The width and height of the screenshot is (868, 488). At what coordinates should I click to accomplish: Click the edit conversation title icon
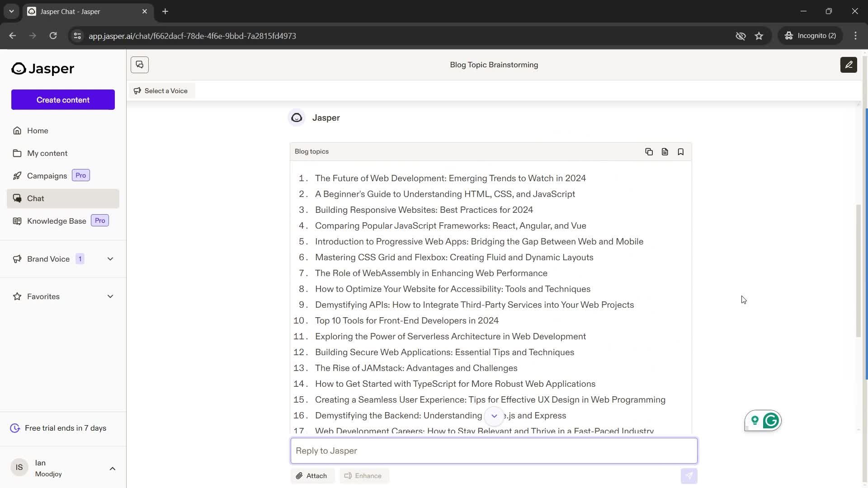coord(848,64)
